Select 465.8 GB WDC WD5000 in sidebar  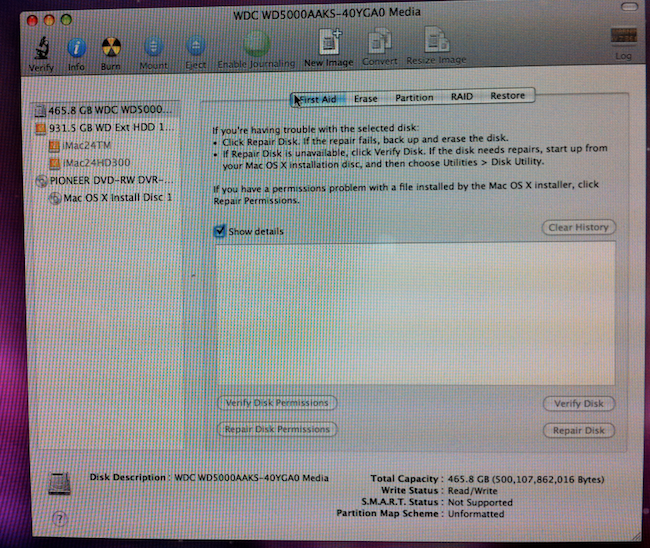pyautogui.click(x=106, y=110)
